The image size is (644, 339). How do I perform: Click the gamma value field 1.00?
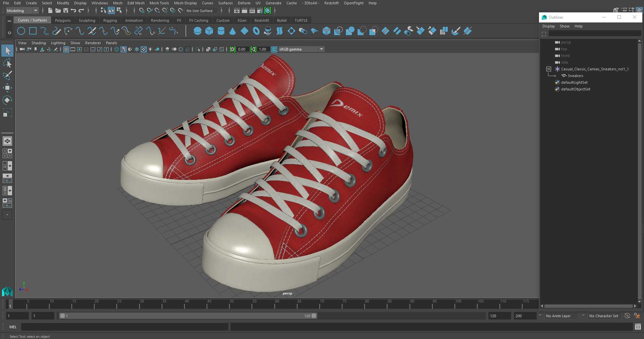(x=263, y=49)
